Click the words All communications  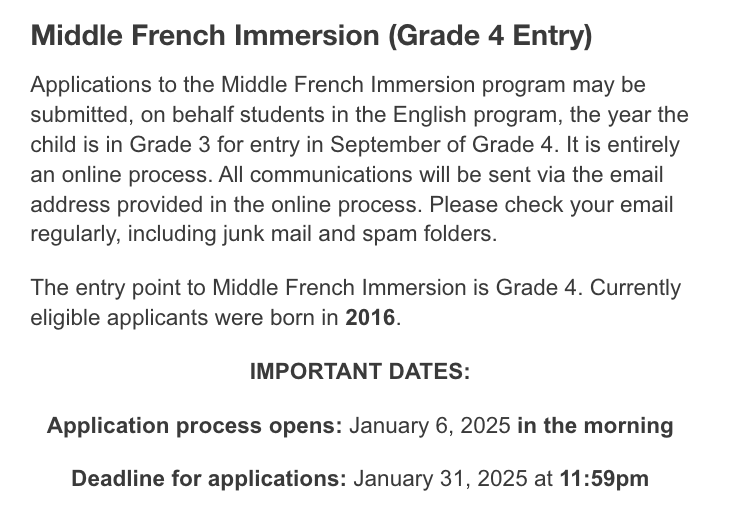click(x=315, y=175)
